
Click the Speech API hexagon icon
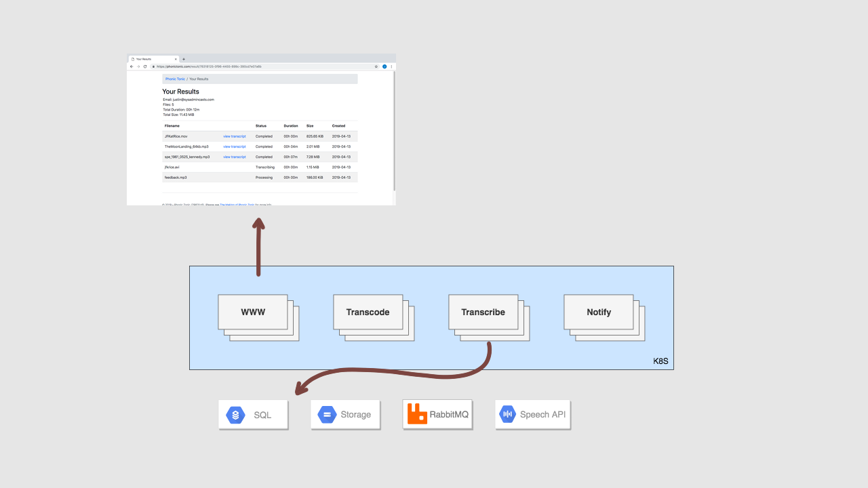507,414
